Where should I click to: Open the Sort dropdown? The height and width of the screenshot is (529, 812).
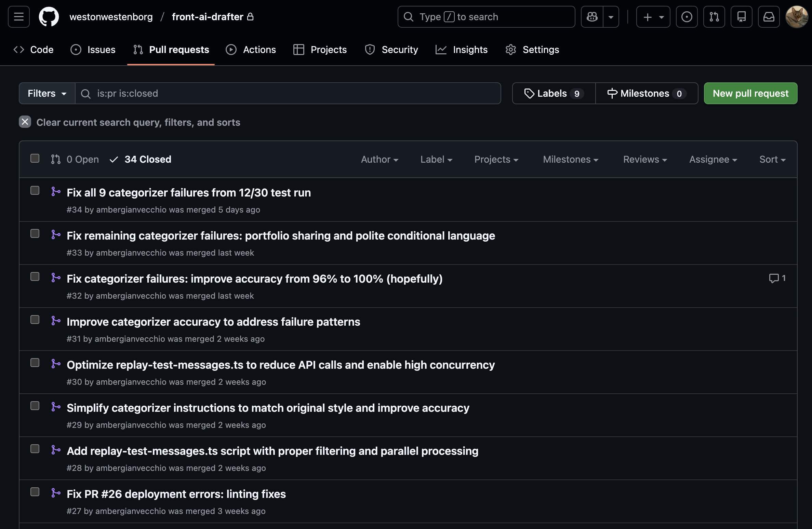[x=772, y=159]
